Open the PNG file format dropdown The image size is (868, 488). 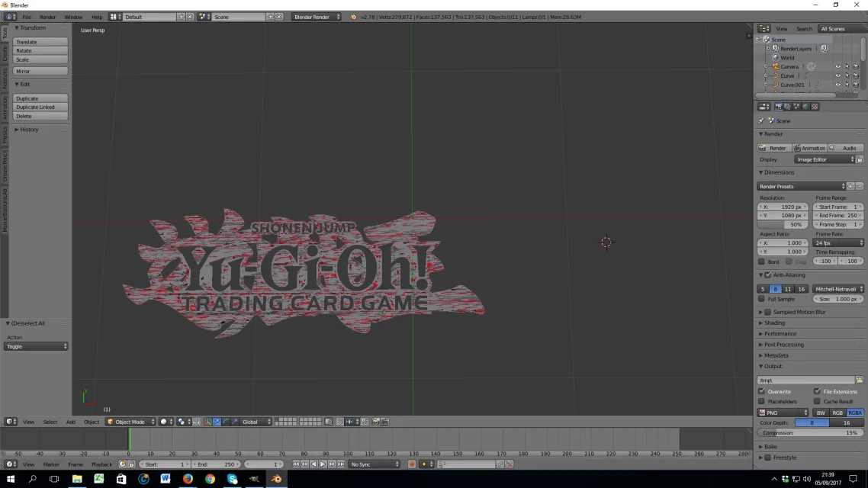[x=783, y=413]
